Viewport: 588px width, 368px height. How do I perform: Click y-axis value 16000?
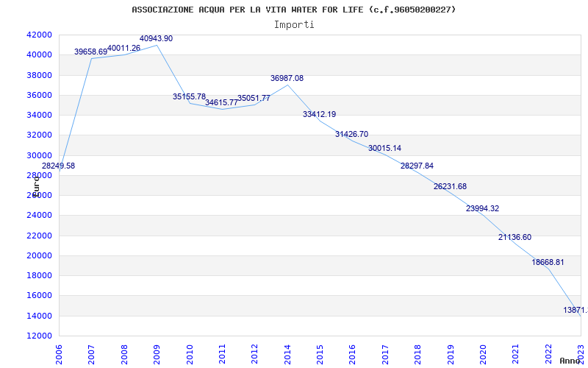[x=39, y=296]
